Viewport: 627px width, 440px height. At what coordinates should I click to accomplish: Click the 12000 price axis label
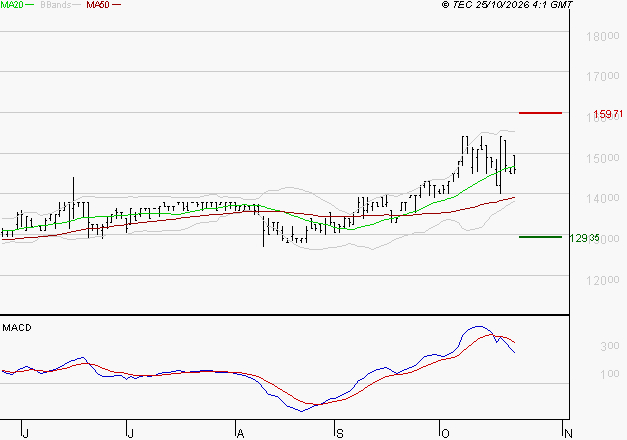pos(603,280)
